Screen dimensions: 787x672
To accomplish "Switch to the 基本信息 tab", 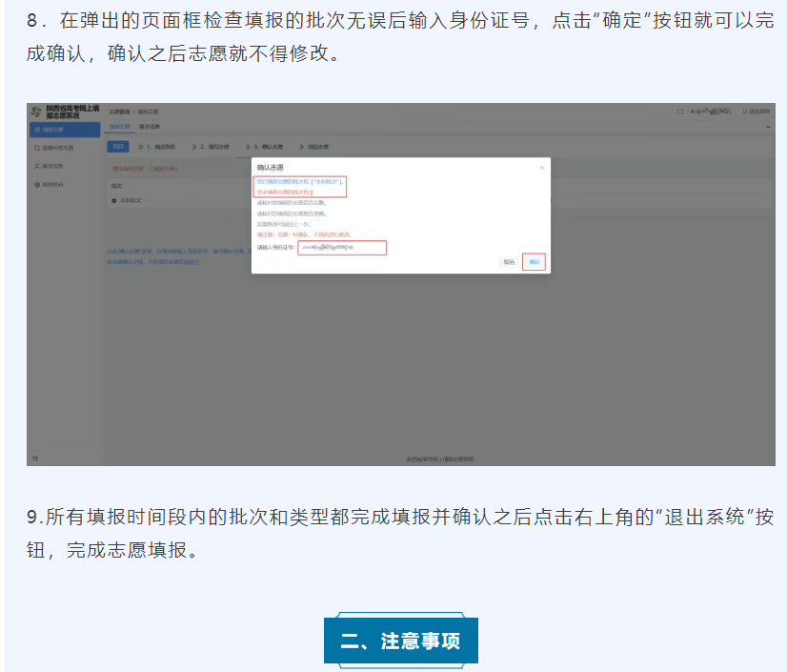I will point(150,127).
